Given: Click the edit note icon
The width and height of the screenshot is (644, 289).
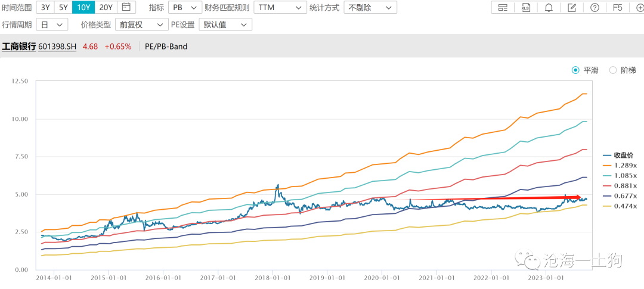Looking at the screenshot, I should pos(572,8).
